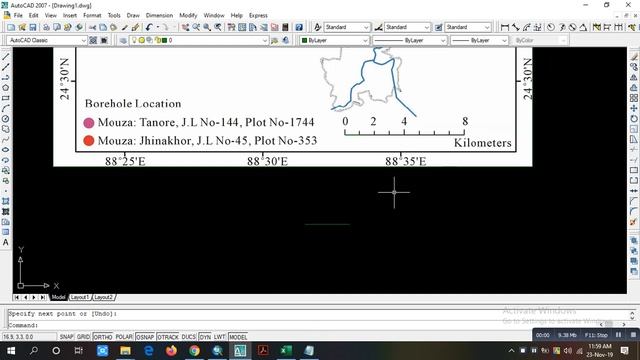
Task: Save the drawing with the Save icon
Action: [33, 27]
